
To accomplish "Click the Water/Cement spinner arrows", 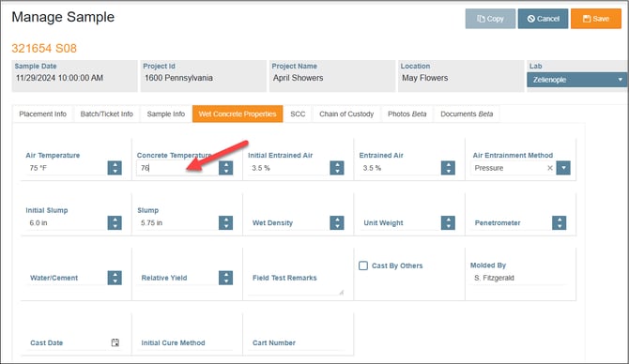I will tap(115, 278).
